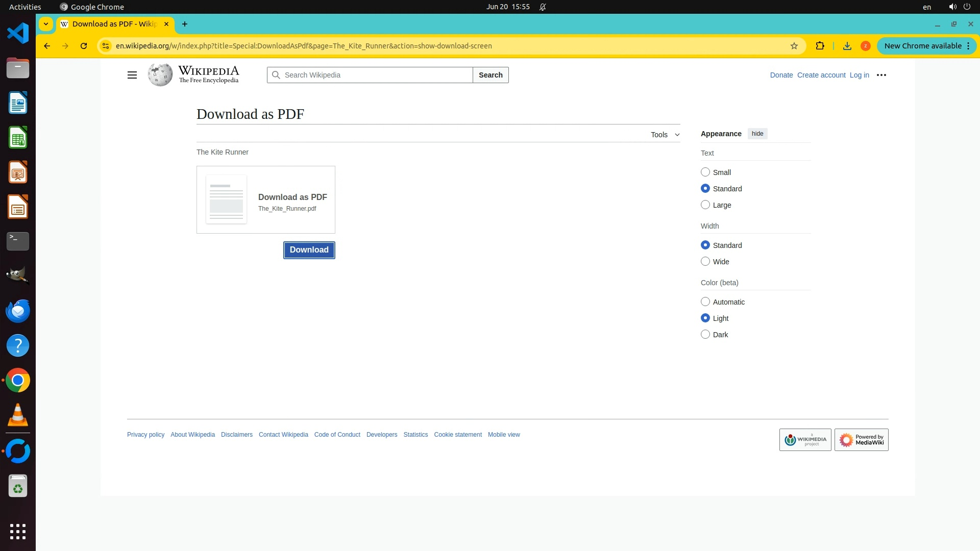This screenshot has height=551, width=980.
Task: Switch color to Dark mode
Action: (x=705, y=335)
